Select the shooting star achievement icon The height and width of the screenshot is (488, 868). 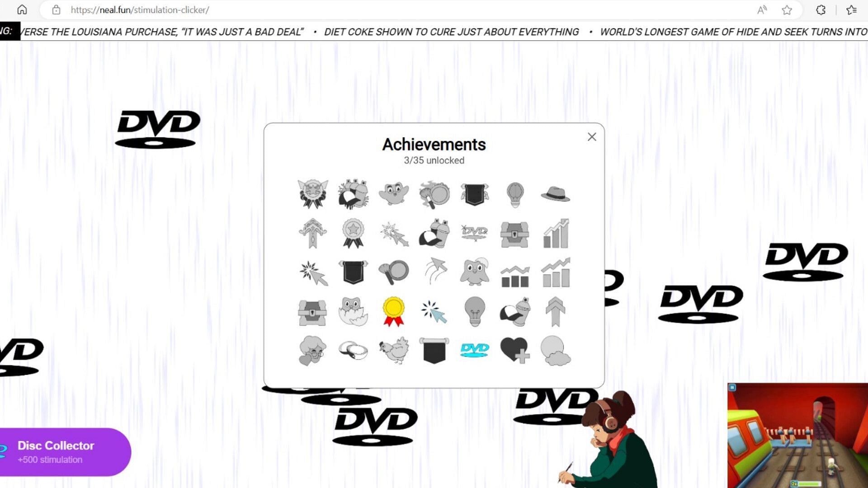tap(393, 232)
